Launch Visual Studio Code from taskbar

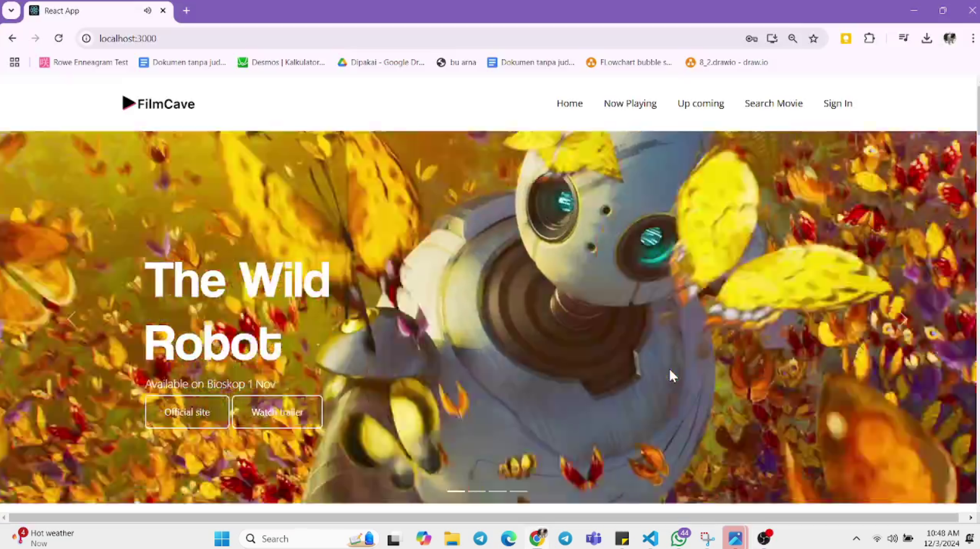[650, 538]
